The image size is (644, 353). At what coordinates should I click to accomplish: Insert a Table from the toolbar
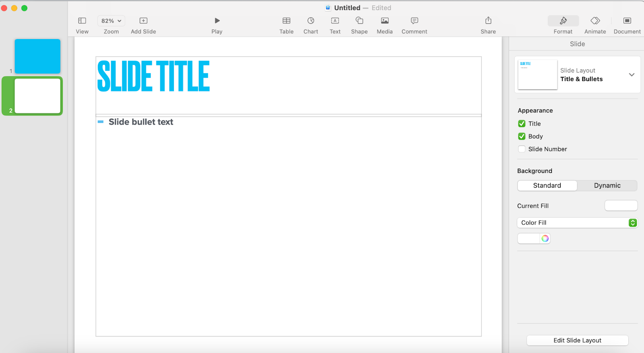[286, 21]
